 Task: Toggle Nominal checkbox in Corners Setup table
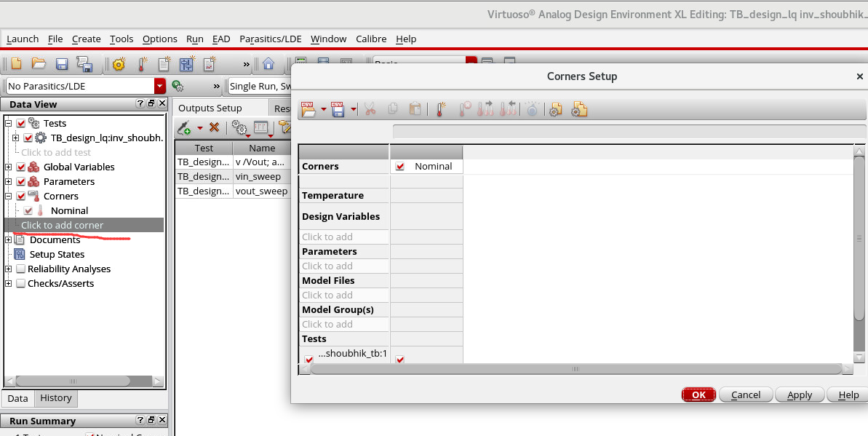pyautogui.click(x=400, y=166)
